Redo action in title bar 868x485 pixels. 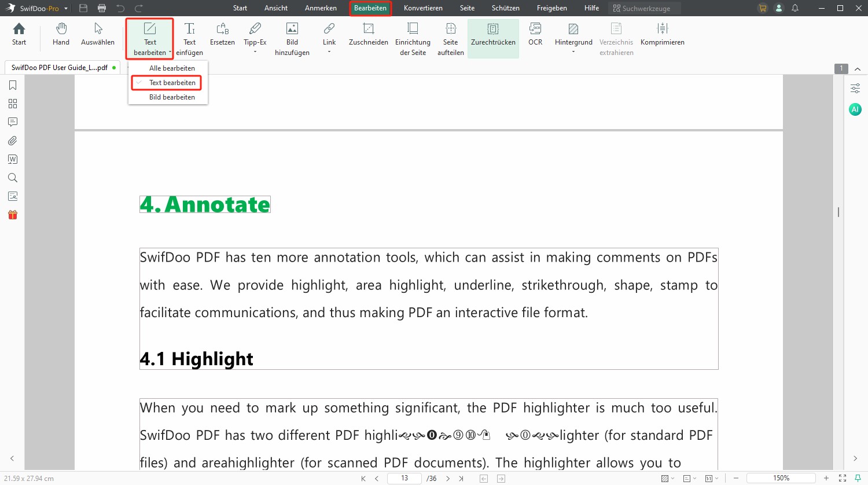139,8
